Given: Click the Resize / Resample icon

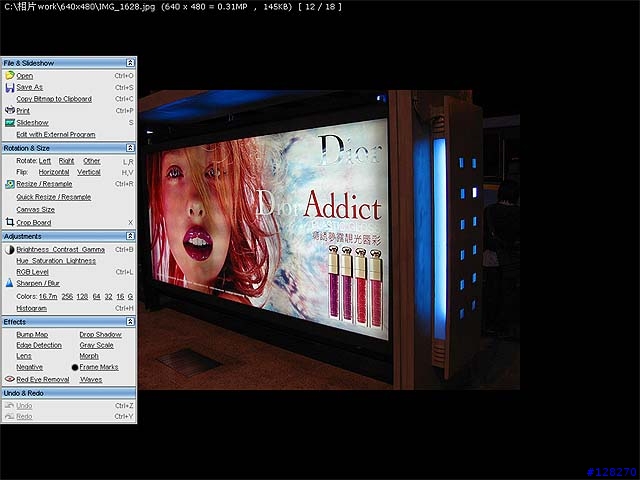Looking at the screenshot, I should (9, 184).
